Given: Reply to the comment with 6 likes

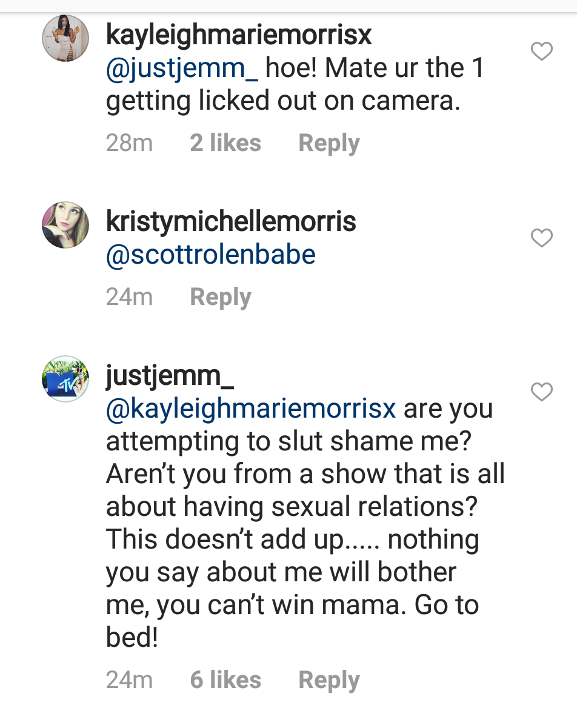Looking at the screenshot, I should [x=329, y=680].
